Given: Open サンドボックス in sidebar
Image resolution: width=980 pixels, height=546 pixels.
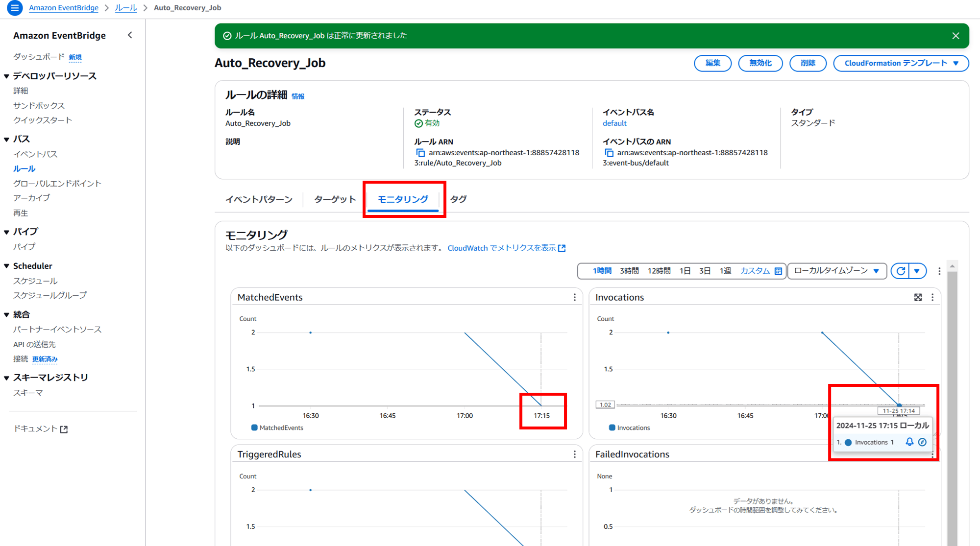Looking at the screenshot, I should coord(39,106).
